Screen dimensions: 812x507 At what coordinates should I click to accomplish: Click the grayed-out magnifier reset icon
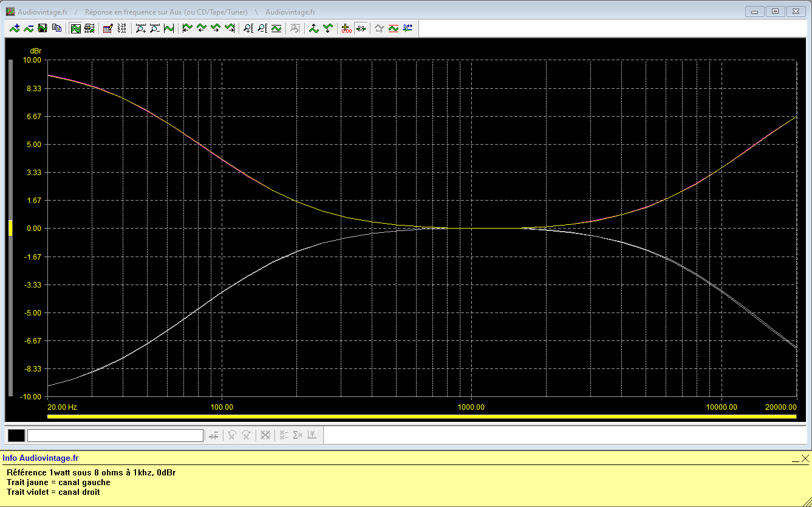[x=295, y=28]
